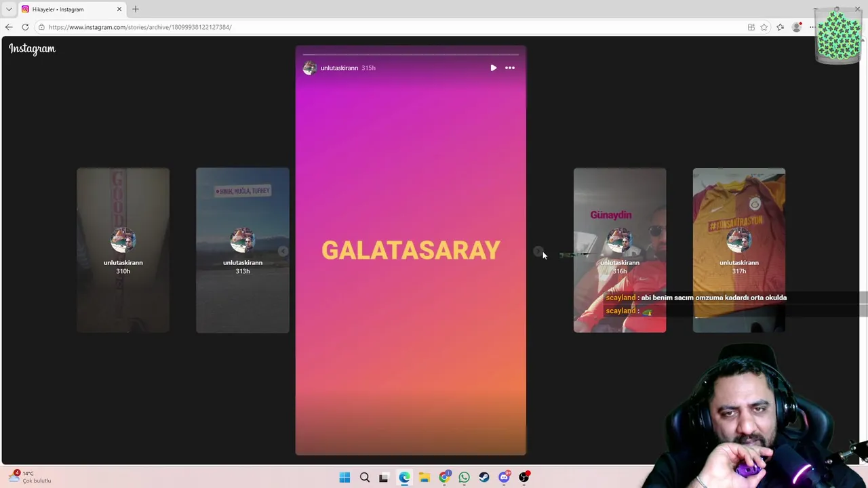This screenshot has width=868, height=488.
Task: Click the scayland chat message text
Action: [714, 298]
